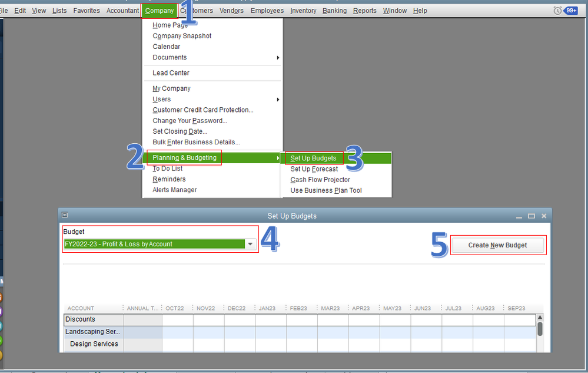Open Set Up Budgets window system menu icon
The width and height of the screenshot is (588, 373).
[x=65, y=215]
